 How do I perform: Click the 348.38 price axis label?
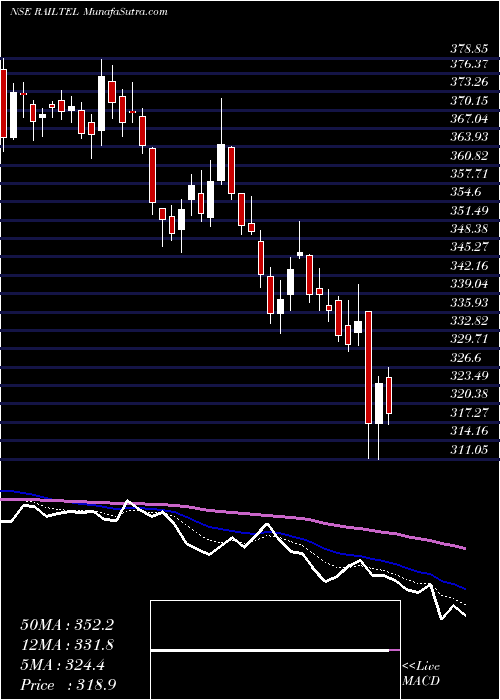point(468,229)
